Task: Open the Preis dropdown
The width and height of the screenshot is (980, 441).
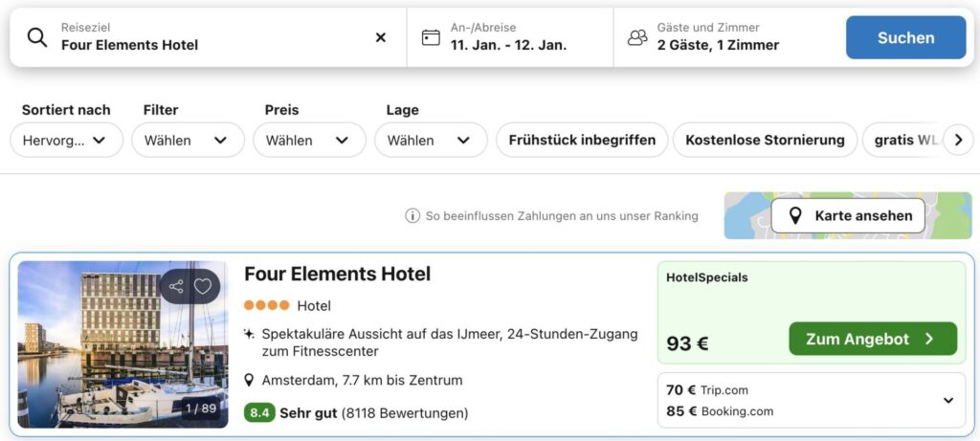Action: point(308,140)
